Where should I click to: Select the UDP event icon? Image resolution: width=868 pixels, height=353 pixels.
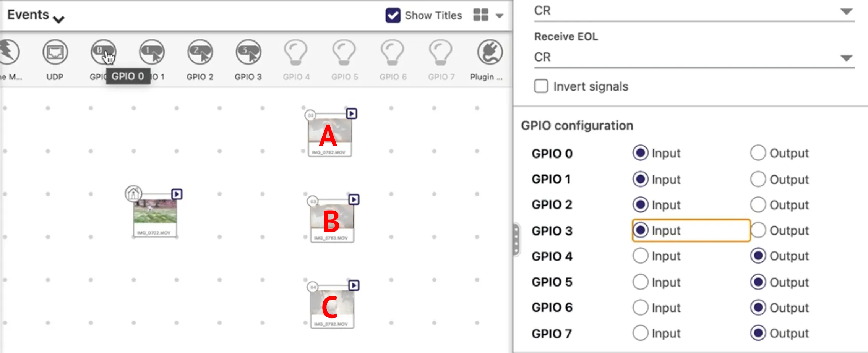[55, 52]
